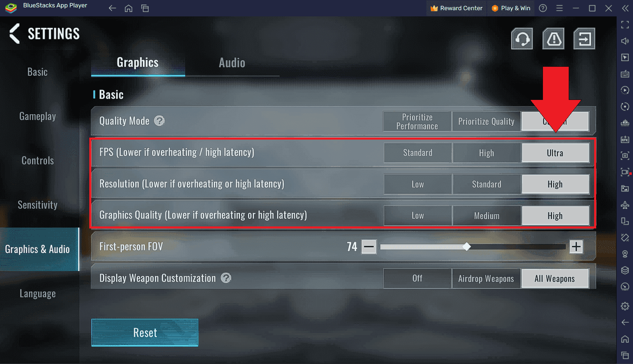Viewport: 633px width, 364px height.
Task: Open the macro recorder playback icon
Action: coord(625,90)
